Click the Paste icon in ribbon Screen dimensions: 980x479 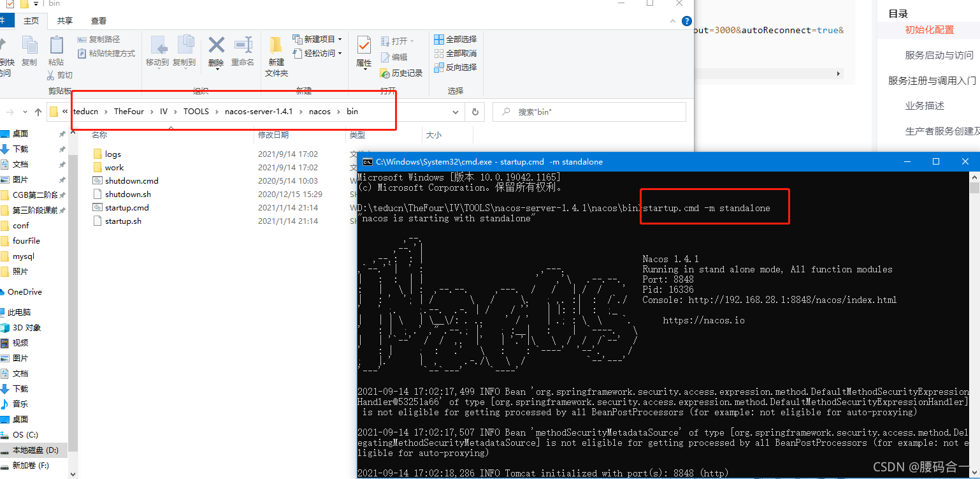pos(56,50)
